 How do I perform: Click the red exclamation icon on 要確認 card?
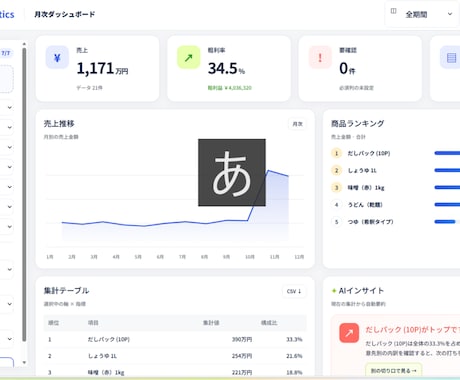pos(320,58)
